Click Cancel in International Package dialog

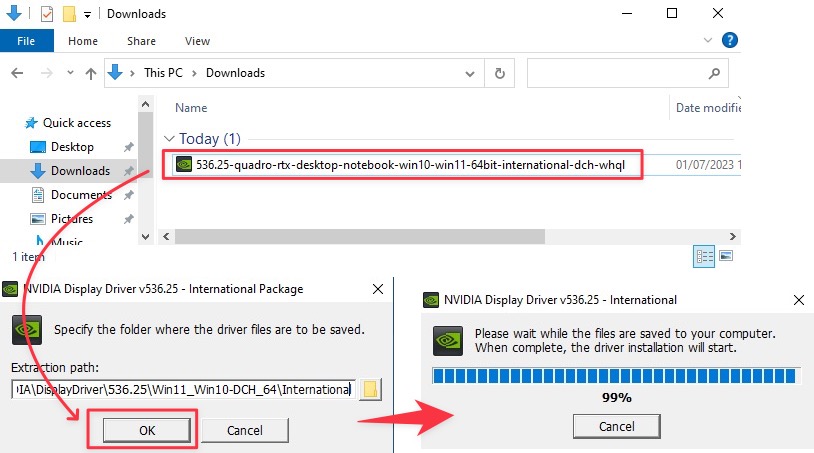245,430
